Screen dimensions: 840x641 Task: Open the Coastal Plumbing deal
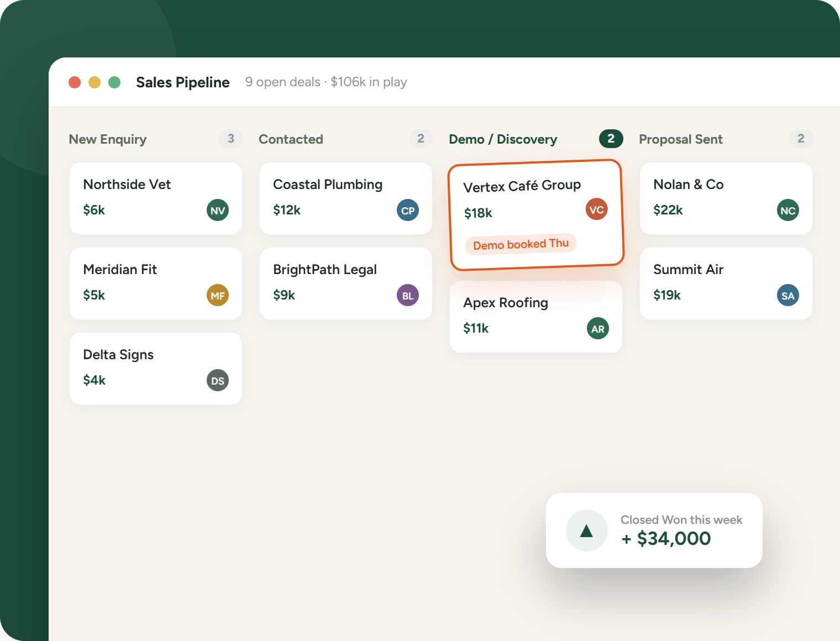(346, 198)
